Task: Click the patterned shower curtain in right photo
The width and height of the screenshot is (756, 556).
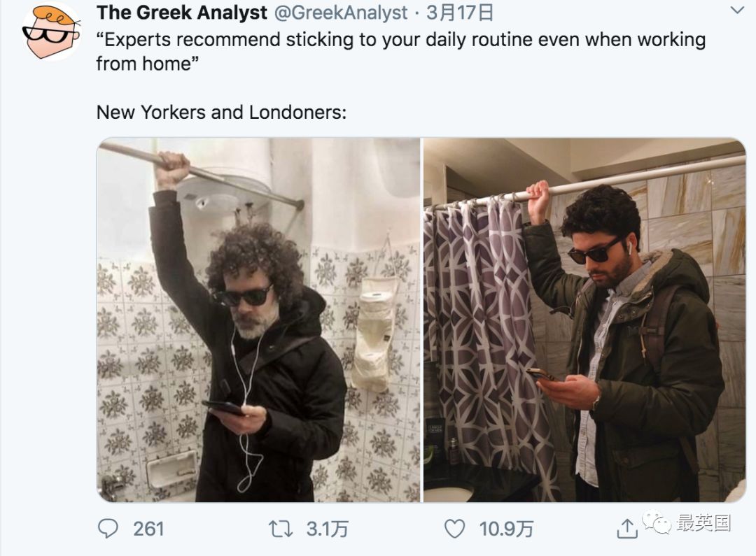Action: click(487, 347)
